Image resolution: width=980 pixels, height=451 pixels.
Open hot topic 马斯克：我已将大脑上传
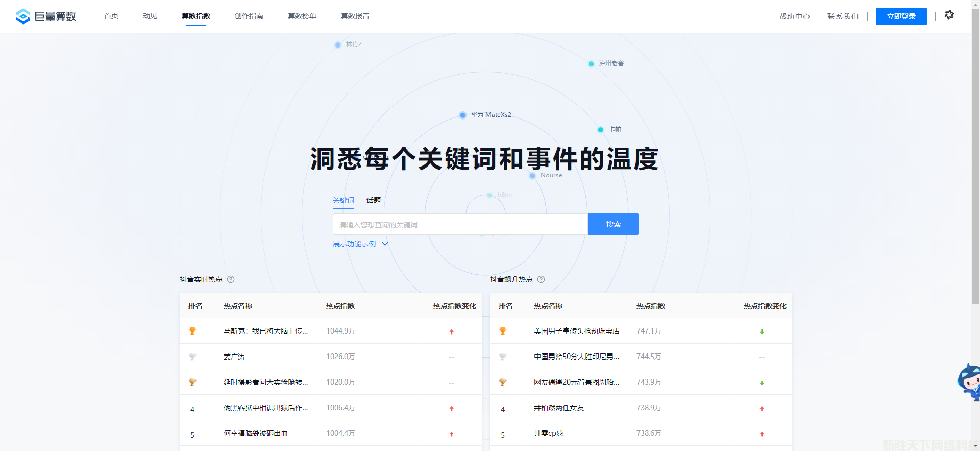(x=265, y=331)
